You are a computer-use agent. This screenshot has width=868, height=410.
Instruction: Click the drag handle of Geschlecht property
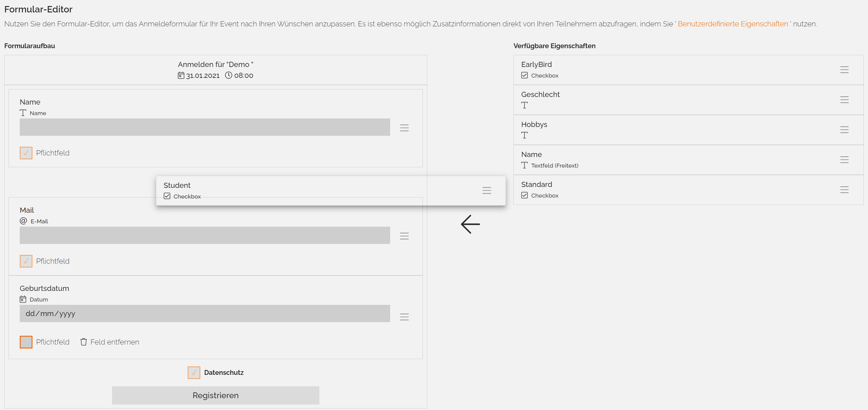pyautogui.click(x=844, y=100)
